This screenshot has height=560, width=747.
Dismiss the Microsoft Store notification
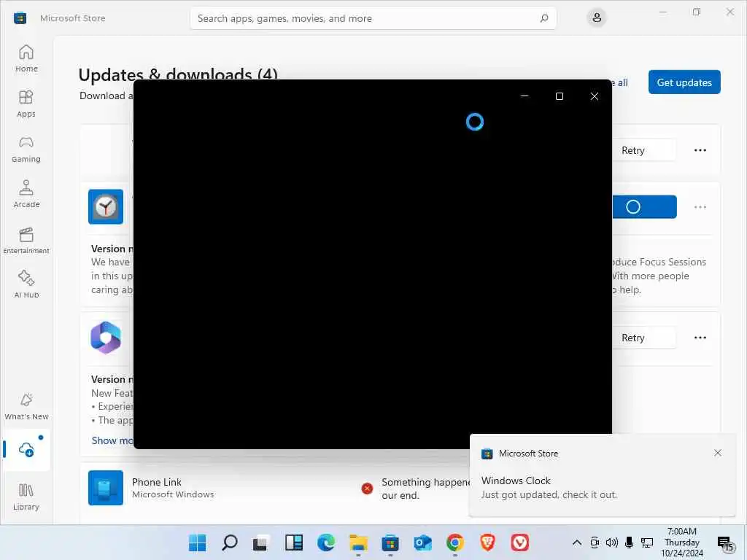point(718,453)
